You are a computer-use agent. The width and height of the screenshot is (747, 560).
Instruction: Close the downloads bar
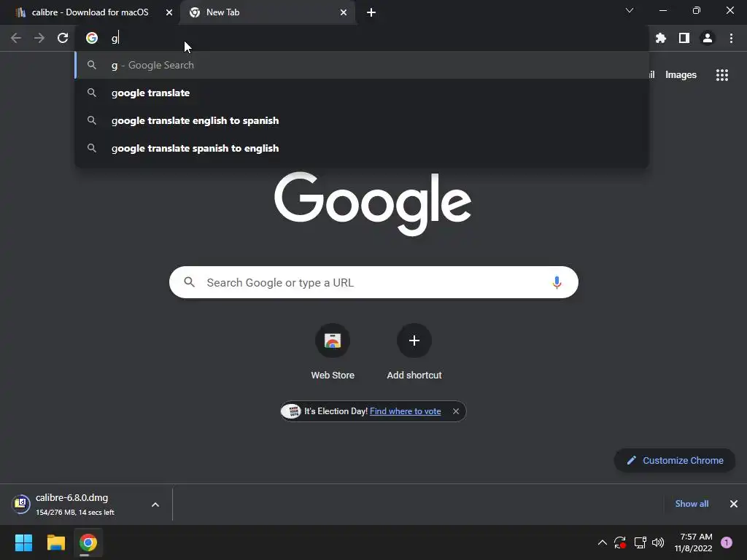[734, 504]
